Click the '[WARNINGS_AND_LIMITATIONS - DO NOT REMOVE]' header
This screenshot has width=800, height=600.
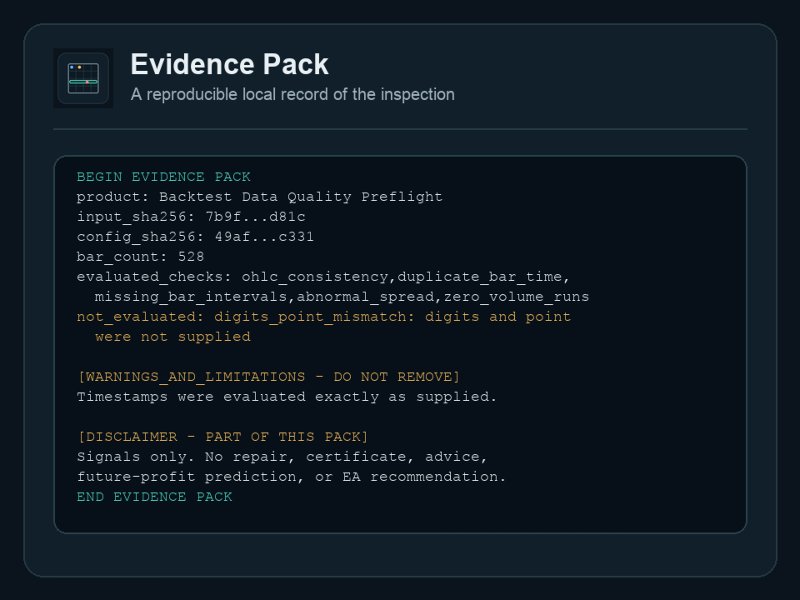pyautogui.click(x=268, y=377)
